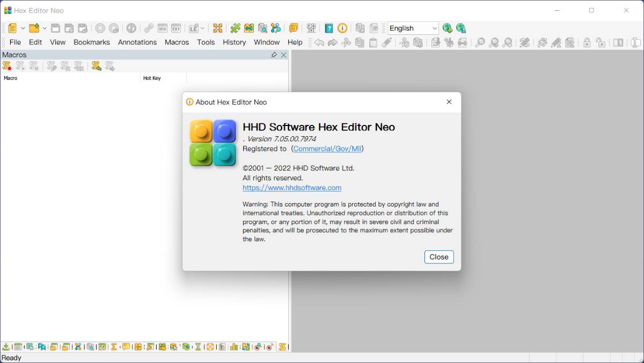Screen dimensions: 644x363
Task: Click the Version 7.05.00.7974 text
Action: click(282, 139)
